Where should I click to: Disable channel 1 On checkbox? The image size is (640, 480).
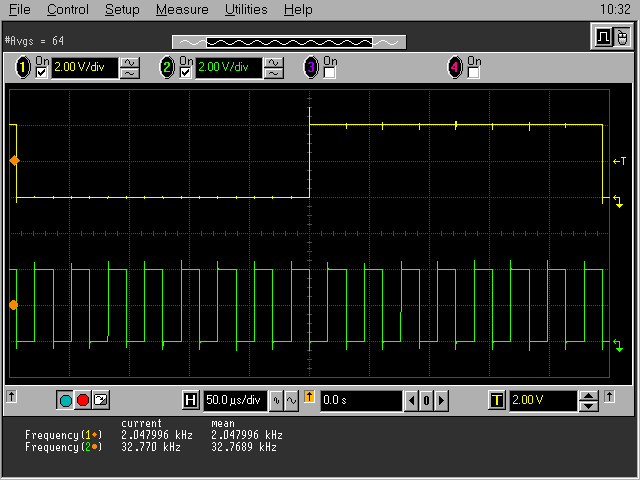click(42, 73)
